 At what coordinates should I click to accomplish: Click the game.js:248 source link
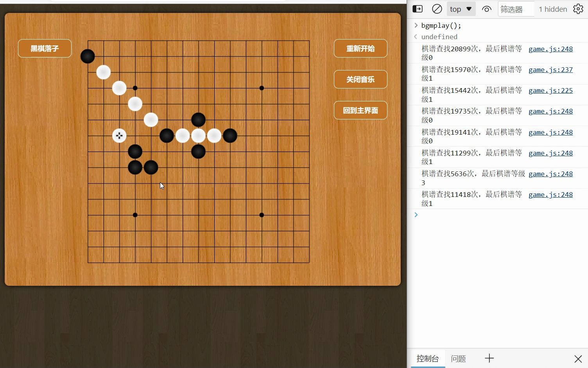(x=550, y=49)
